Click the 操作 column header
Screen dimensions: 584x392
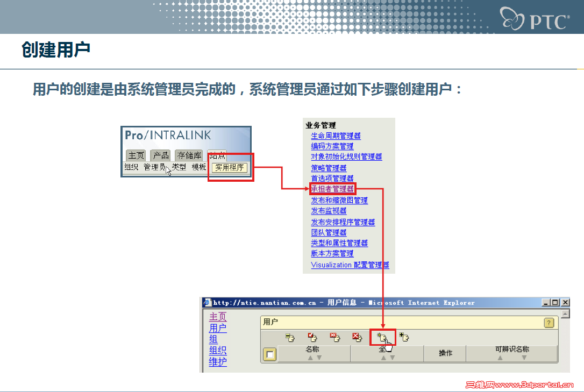pyautogui.click(x=445, y=353)
